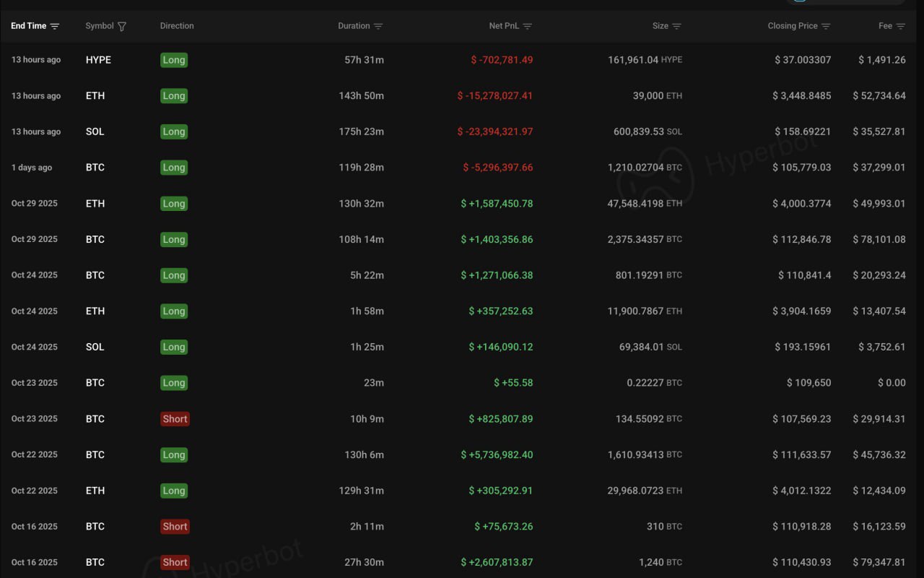The width and height of the screenshot is (924, 578).
Task: Click the +5,736,982.40 Net PnL value
Action: (x=497, y=454)
